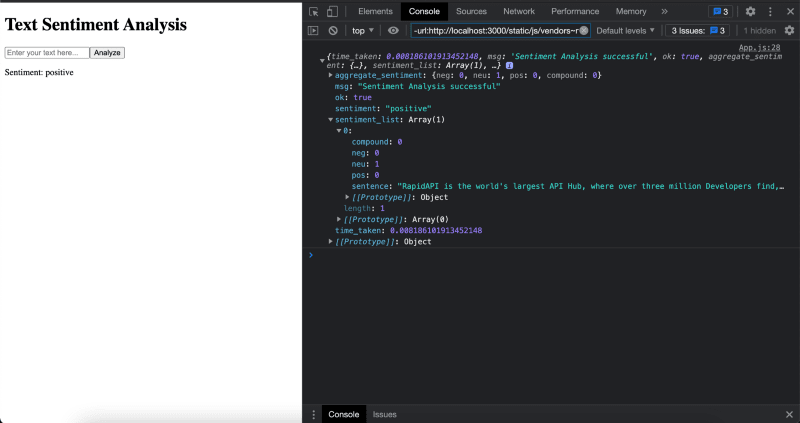The width and height of the screenshot is (800, 423).
Task: Click the Analyze button
Action: pyautogui.click(x=107, y=53)
